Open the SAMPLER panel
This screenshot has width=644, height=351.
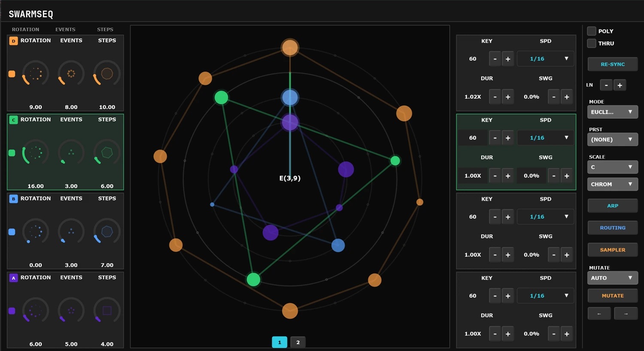613,250
